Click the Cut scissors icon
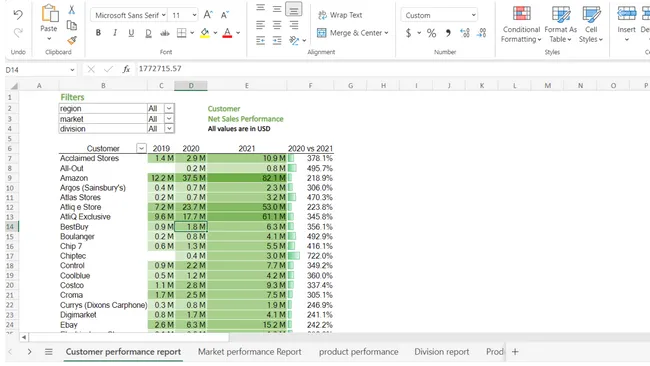Viewport: 650px width, 366px height. [72, 10]
